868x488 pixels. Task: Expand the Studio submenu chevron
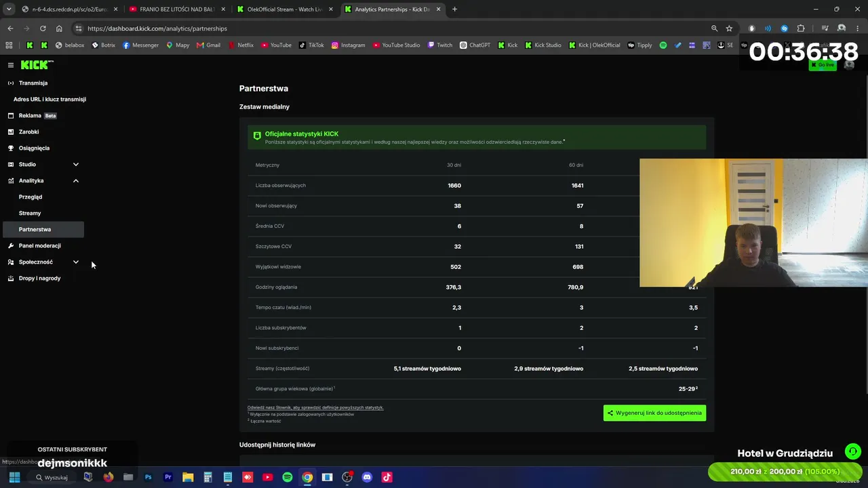76,164
